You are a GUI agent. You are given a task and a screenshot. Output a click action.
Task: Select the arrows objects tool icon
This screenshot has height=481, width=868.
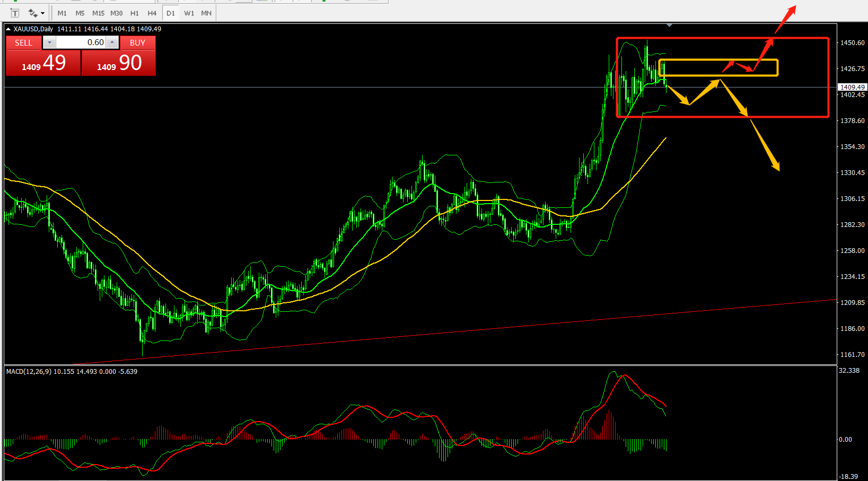click(33, 13)
